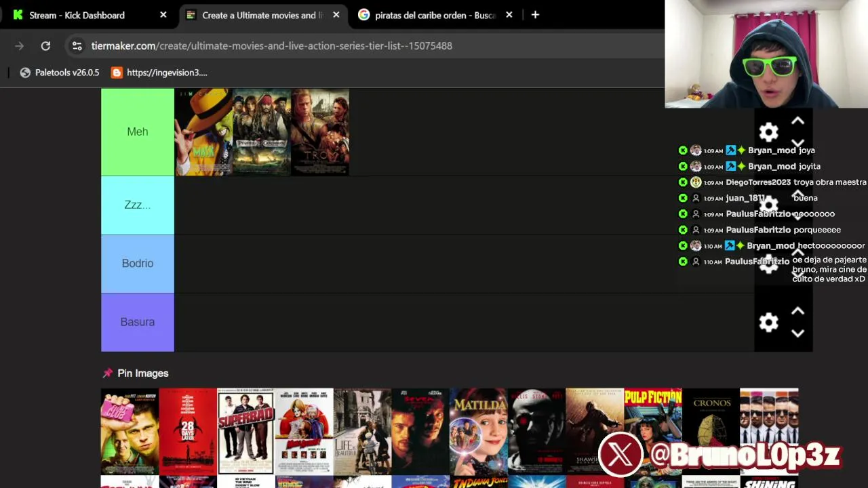Pick the Shawshank Redemption poster
868x488 pixels.
click(595, 431)
